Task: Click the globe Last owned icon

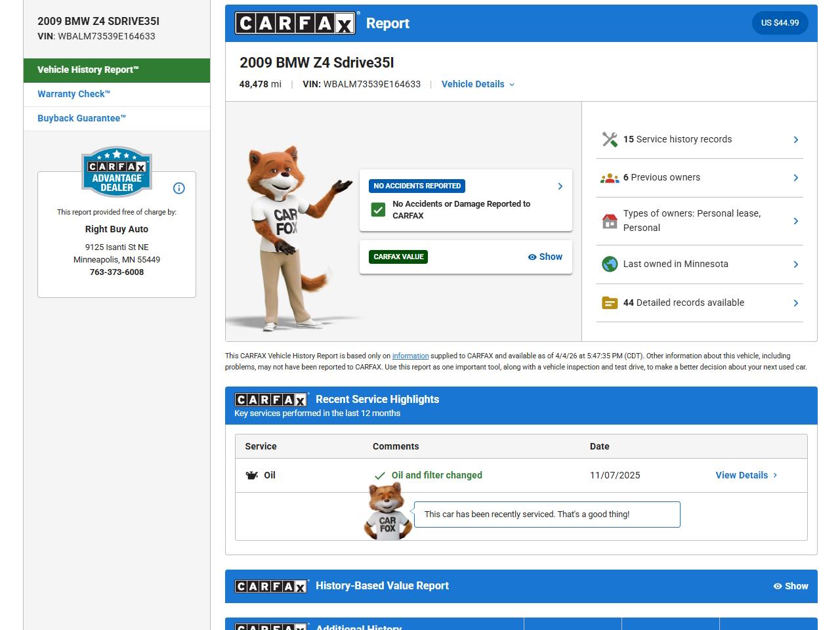Action: point(610,264)
